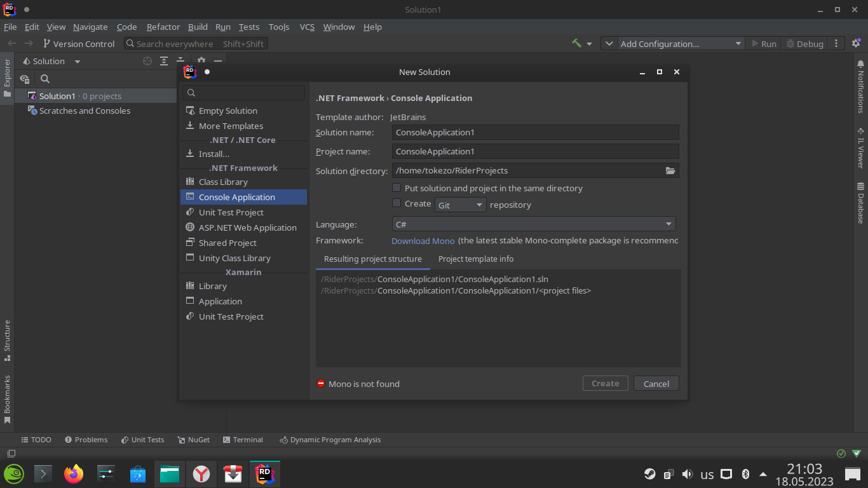Select Unity Class Library template
The width and height of the screenshot is (868, 488).
[x=234, y=258]
